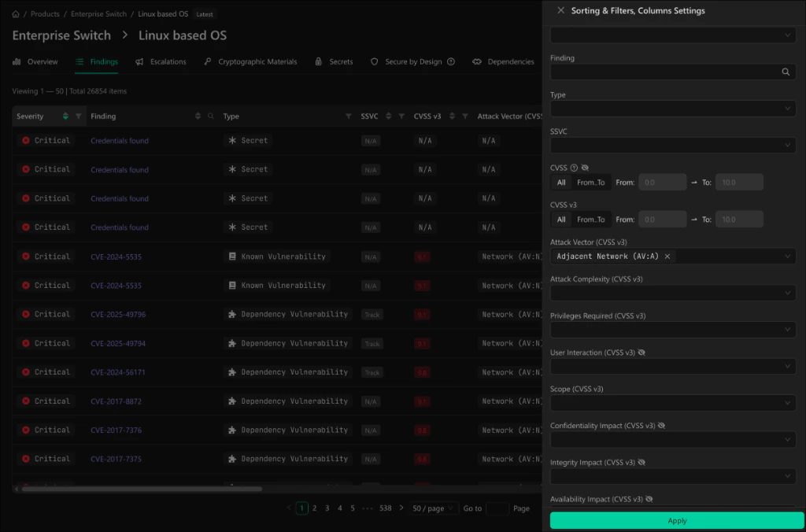Screen dimensions: 806x532
Task: Switch to the Overview tab
Action: [35, 61]
